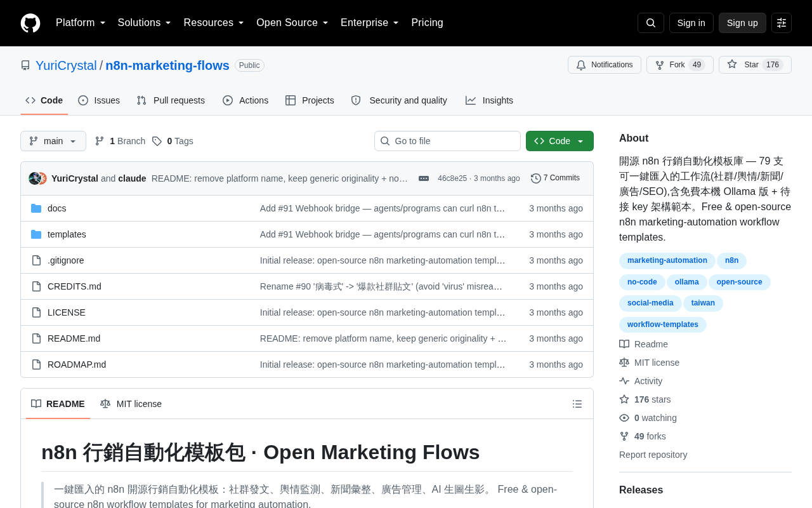Switch to the Issues tab
The width and height of the screenshot is (812, 508).
99,100
